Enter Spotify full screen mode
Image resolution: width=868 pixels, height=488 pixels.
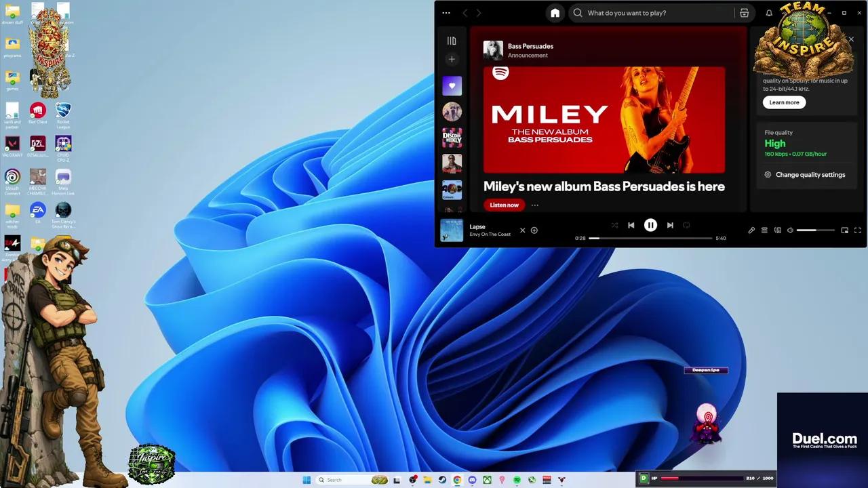click(x=858, y=230)
